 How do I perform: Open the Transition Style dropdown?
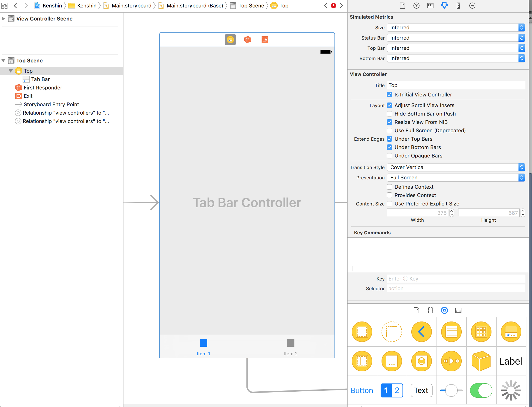click(456, 168)
